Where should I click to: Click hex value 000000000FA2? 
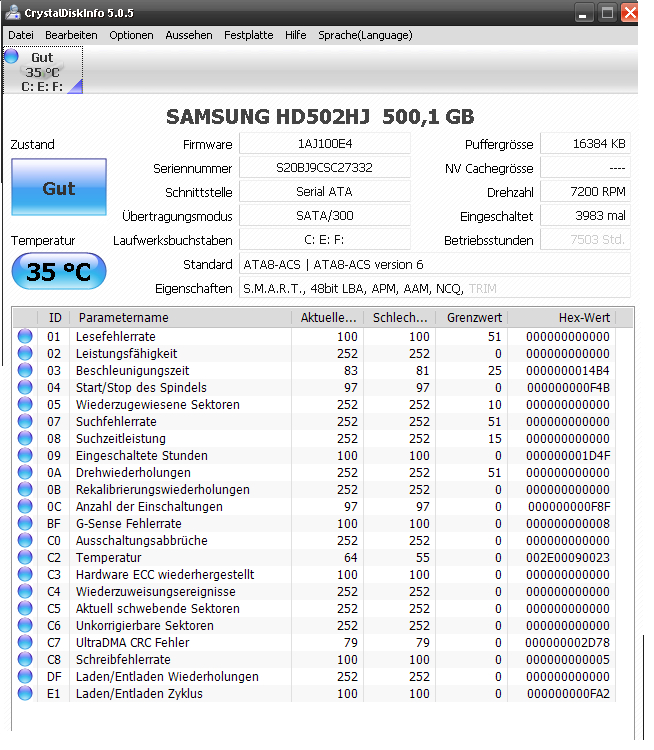[x=568, y=694]
